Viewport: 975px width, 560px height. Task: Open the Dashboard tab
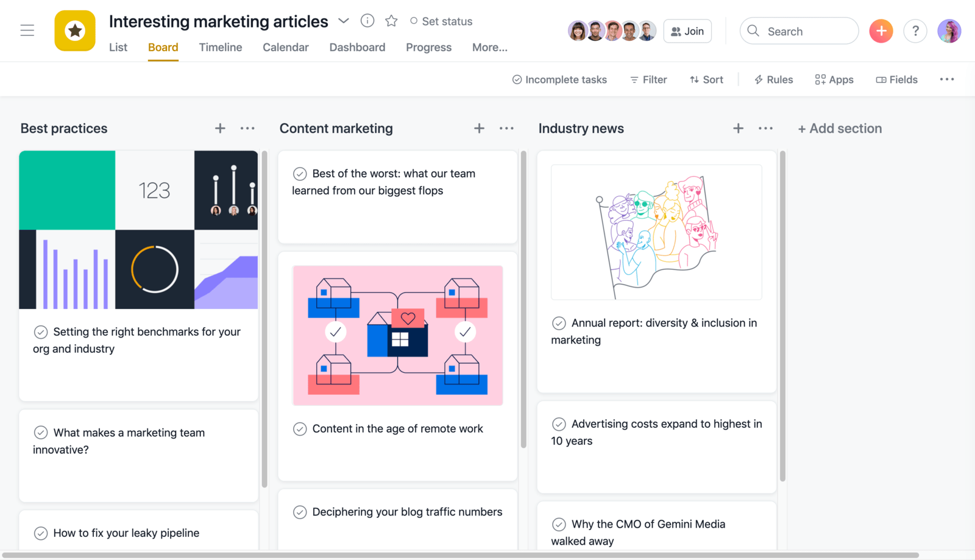(357, 48)
